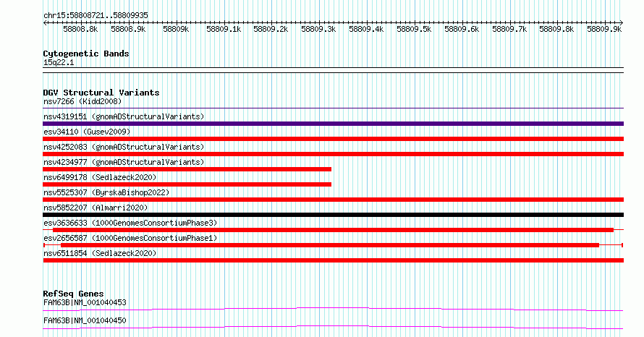Open gene FAM63B|NM_001040453 label
The height and width of the screenshot is (337, 644).
(85, 302)
